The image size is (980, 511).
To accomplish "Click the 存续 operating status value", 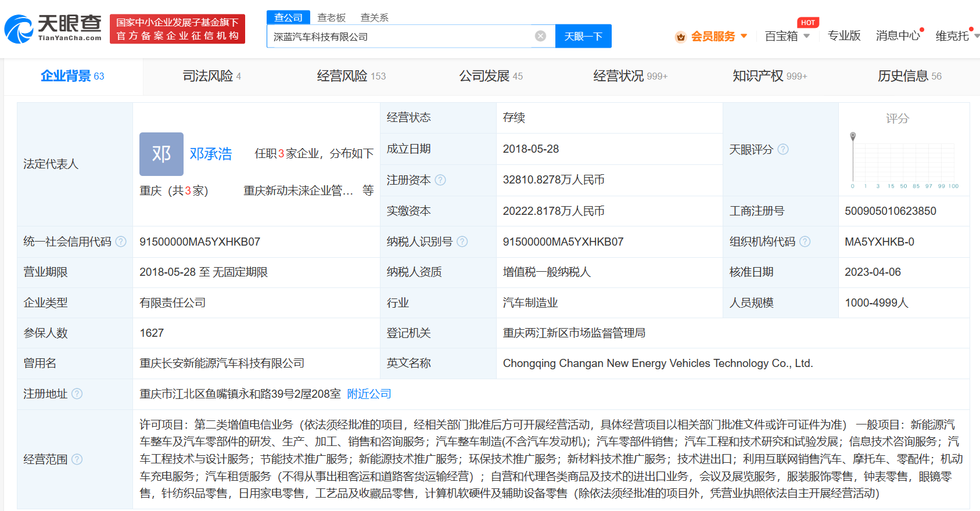I will click(514, 117).
